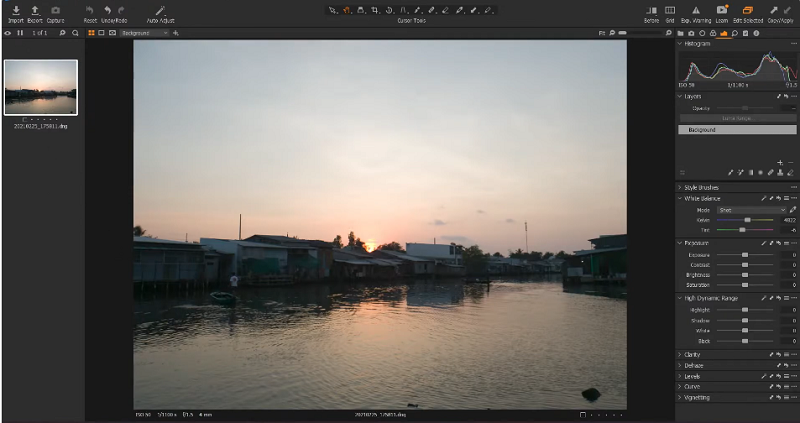Collapse the Histogram panel
The width and height of the screenshot is (800, 423).
pyautogui.click(x=680, y=44)
